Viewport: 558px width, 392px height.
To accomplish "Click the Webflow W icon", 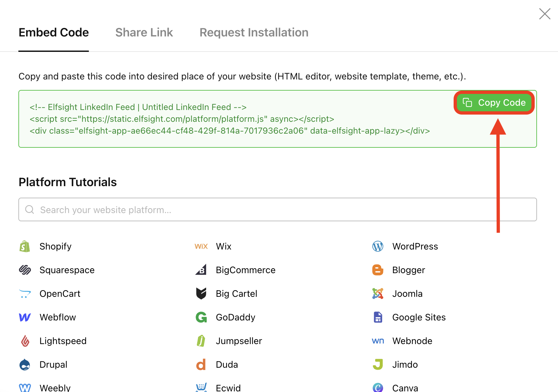I will (x=25, y=317).
